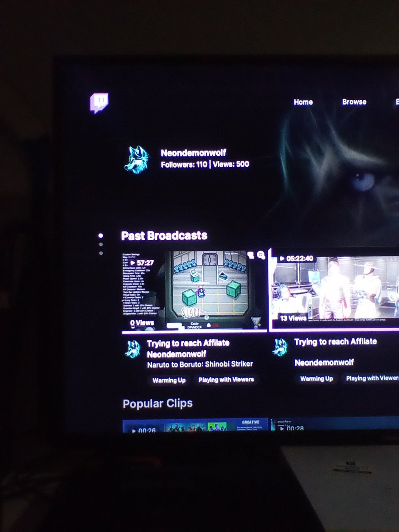399x532 pixels.
Task: Select Playing with Viewers tag on second broadcast
Action: pos(371,378)
